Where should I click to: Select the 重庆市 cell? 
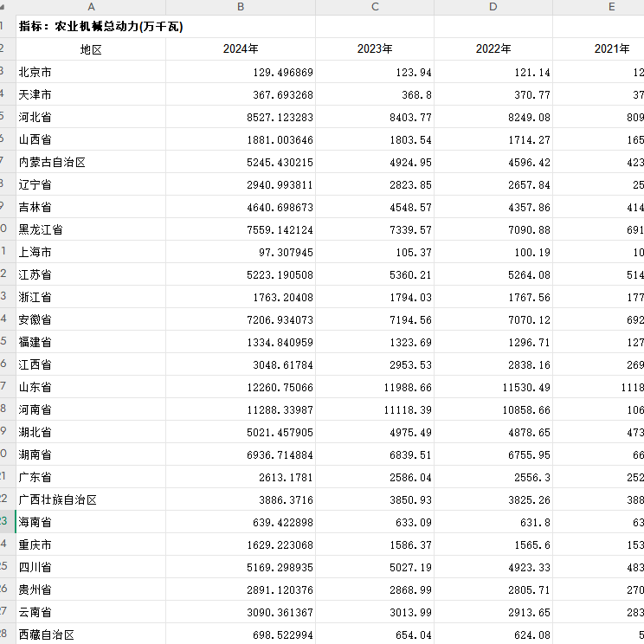click(91, 544)
